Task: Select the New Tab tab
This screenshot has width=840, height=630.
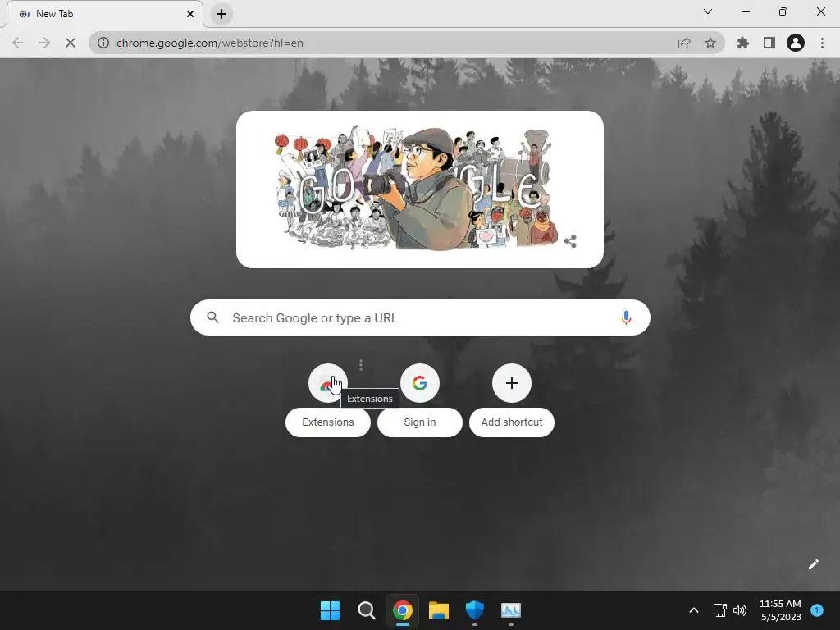Action: coord(105,14)
